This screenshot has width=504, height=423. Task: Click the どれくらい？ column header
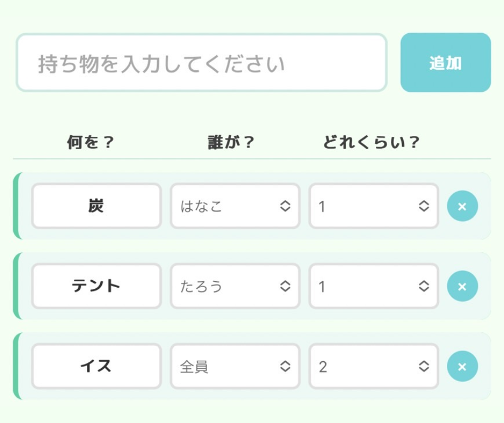point(371,142)
